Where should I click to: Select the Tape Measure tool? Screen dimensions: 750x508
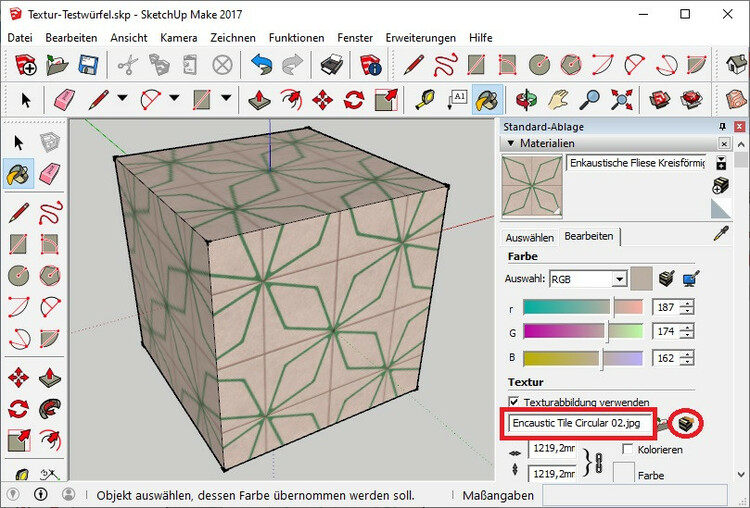(425, 100)
